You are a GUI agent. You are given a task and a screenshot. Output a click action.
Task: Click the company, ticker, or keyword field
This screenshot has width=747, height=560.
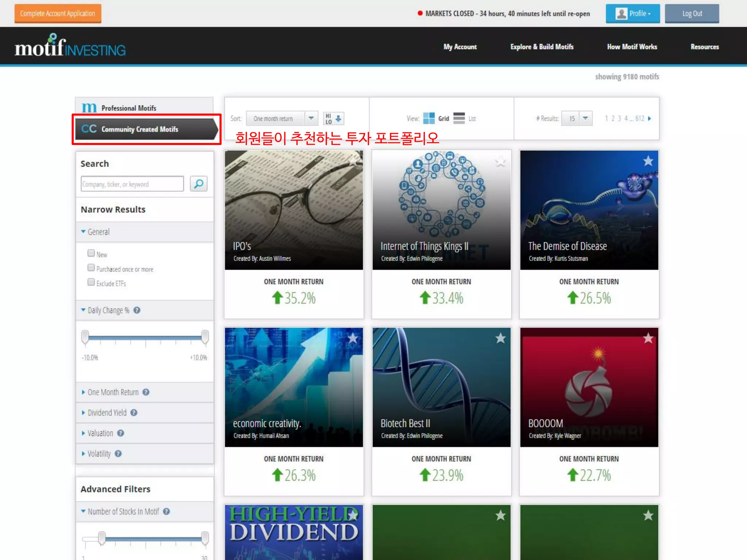coord(132,184)
